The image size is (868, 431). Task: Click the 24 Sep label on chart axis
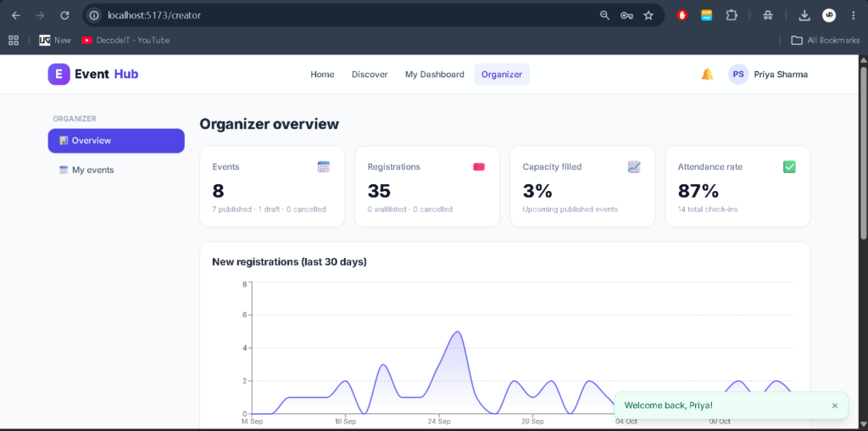tap(438, 421)
